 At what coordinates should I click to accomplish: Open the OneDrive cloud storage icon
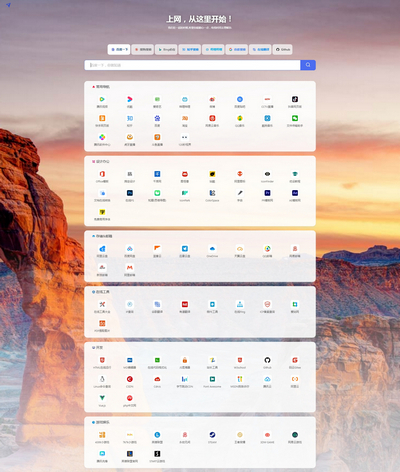(212, 249)
